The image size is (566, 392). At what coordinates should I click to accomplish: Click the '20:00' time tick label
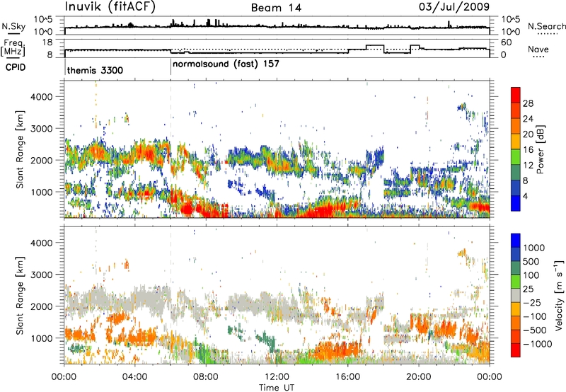tap(418, 377)
